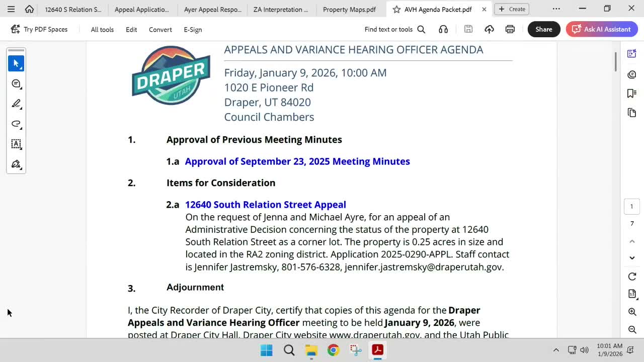The width and height of the screenshot is (644, 362).
Task: Open All tools panel
Action: (x=102, y=30)
